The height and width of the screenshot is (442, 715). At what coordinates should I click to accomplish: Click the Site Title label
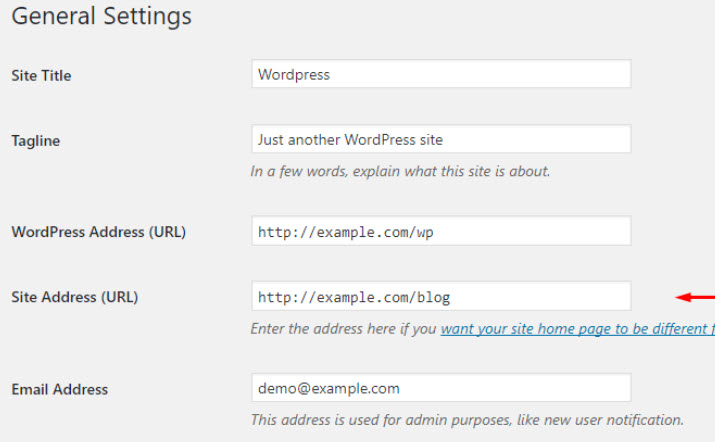coord(41,75)
